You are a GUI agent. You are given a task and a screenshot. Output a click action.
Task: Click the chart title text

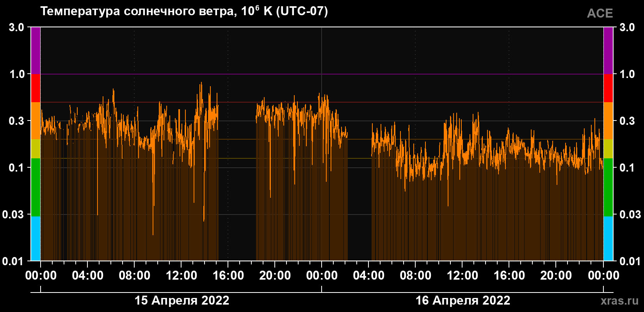(x=184, y=11)
